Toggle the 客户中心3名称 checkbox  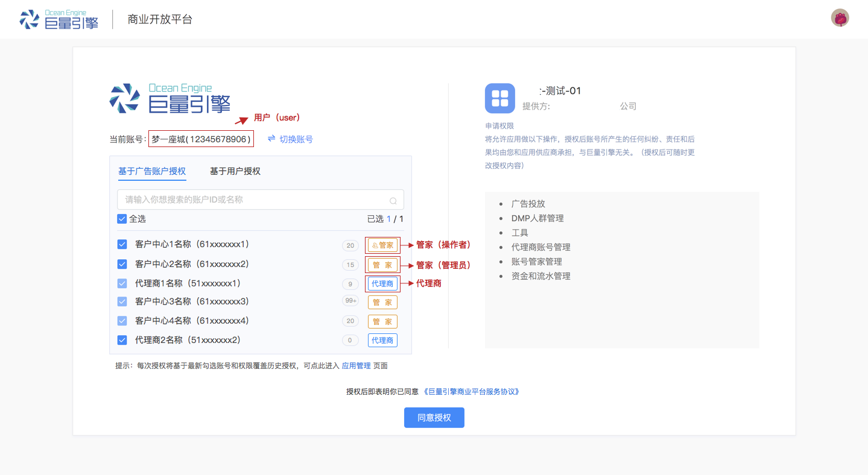click(x=122, y=301)
